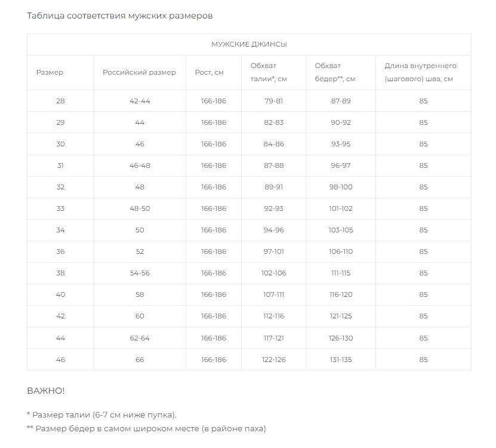Click the Russian size 48-50 cell
Viewport: 496px width, 448px height.
140,208
